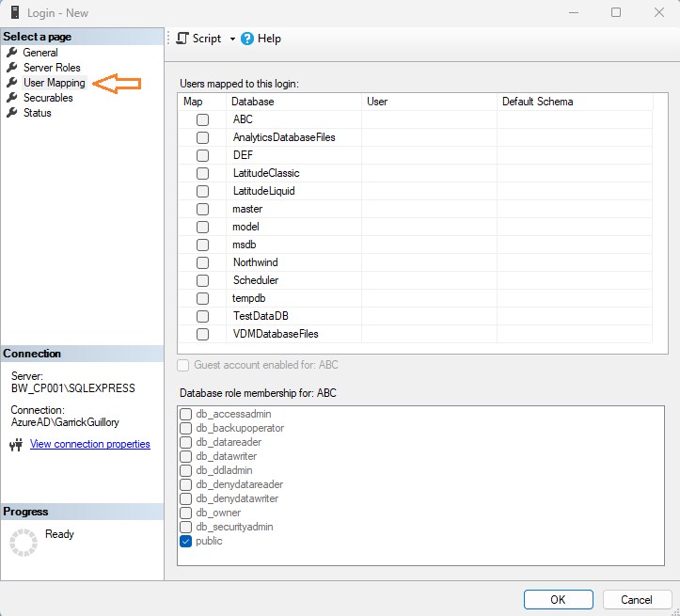Click the wrench icon beside Server Roles
Image resolution: width=680 pixels, height=616 pixels.
pyautogui.click(x=12, y=68)
